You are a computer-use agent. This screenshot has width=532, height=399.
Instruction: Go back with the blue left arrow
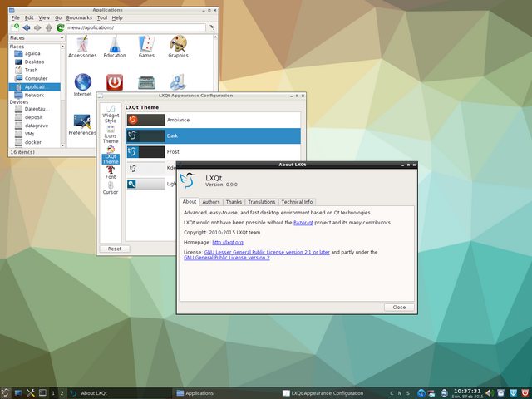(x=27, y=27)
